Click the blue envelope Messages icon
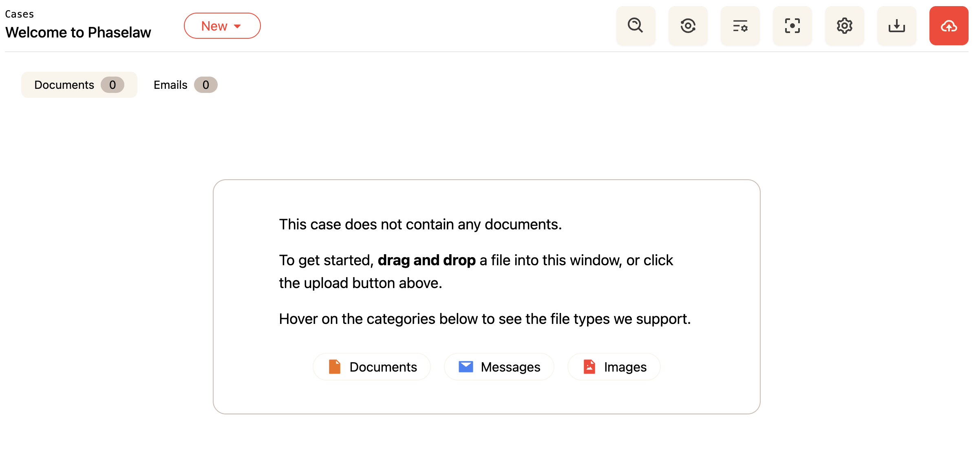 [x=466, y=367]
